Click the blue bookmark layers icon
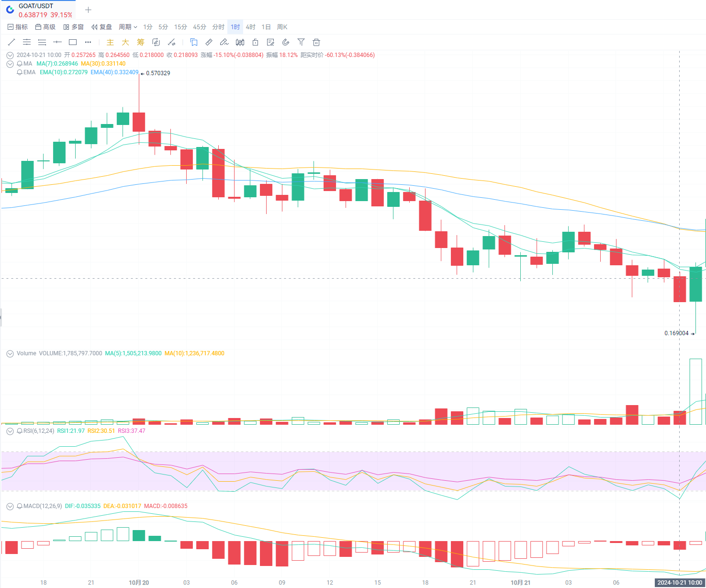 (194, 42)
